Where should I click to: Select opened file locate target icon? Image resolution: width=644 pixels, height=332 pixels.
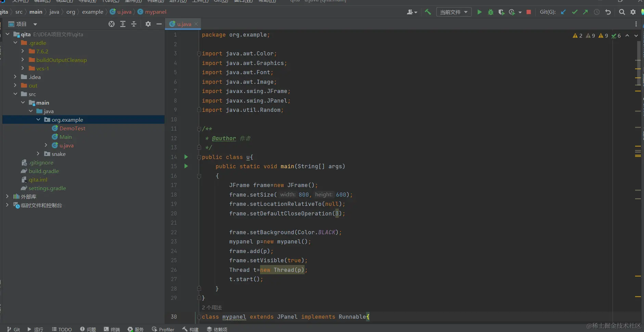pos(112,24)
